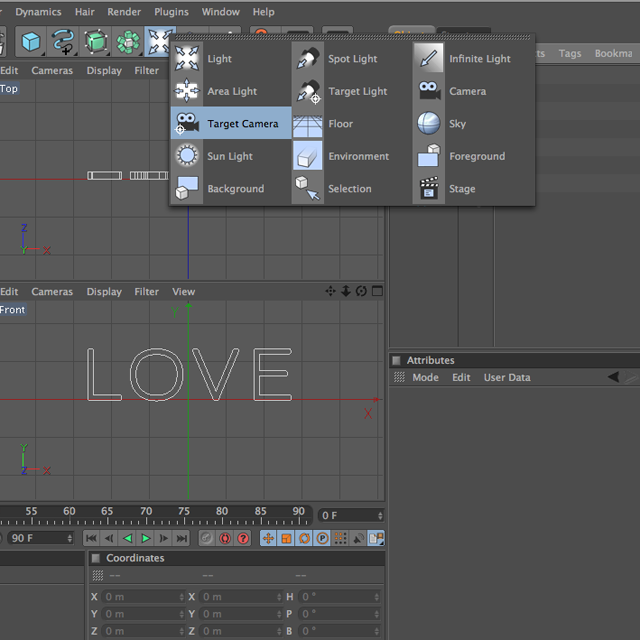
Task: Open Front viewport View menu
Action: coord(184,291)
